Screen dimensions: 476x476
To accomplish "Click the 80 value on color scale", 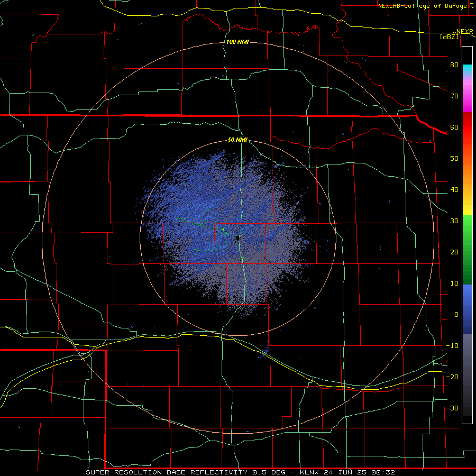I will [x=454, y=65].
